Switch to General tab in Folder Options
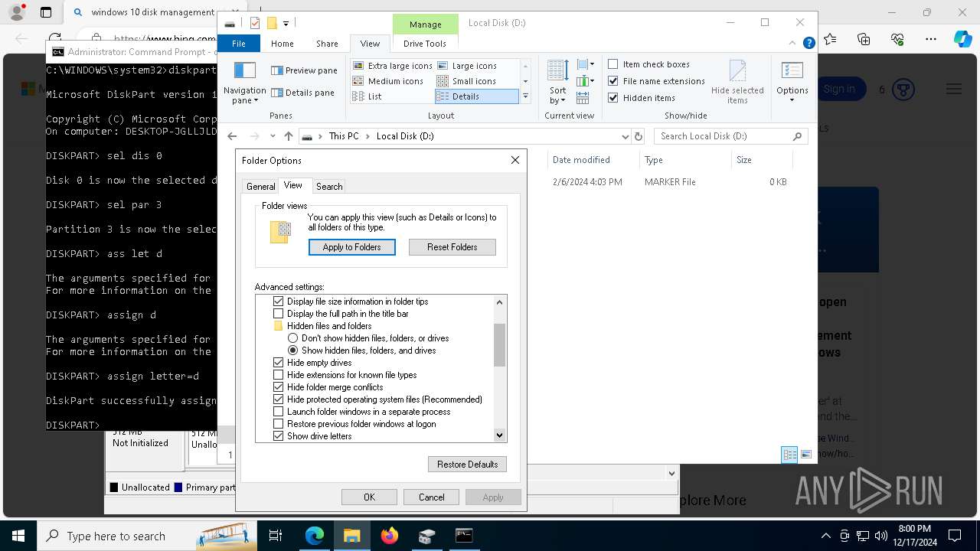Viewport: 980px width, 551px height. pos(260,186)
